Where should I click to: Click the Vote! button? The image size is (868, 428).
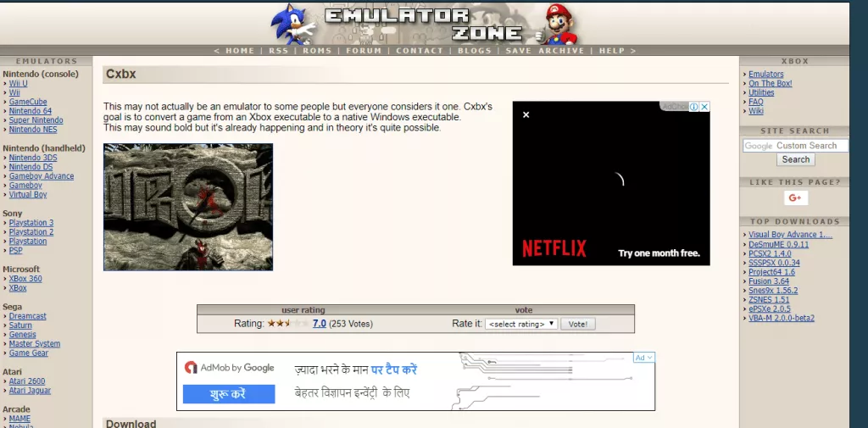point(578,324)
